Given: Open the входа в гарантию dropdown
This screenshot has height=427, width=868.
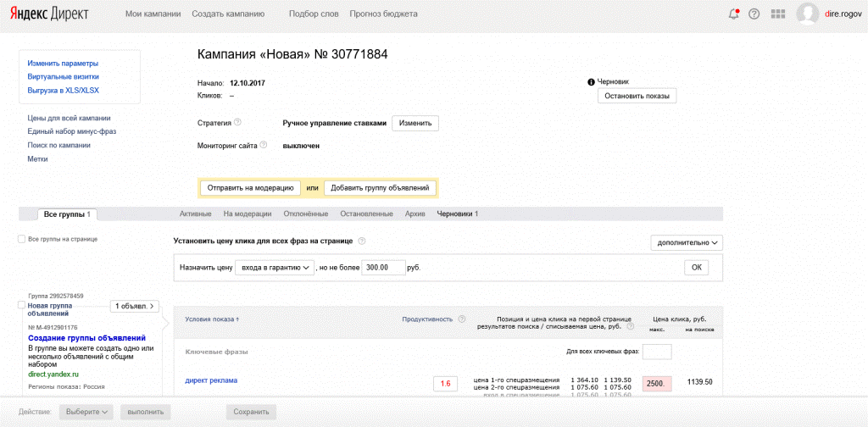Looking at the screenshot, I should click(275, 267).
